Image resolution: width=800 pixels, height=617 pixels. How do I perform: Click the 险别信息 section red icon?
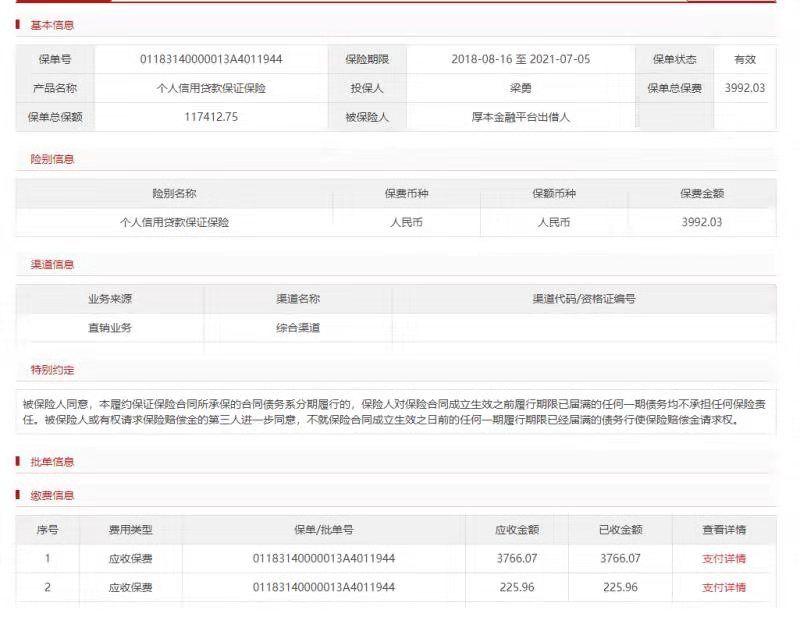coord(20,159)
